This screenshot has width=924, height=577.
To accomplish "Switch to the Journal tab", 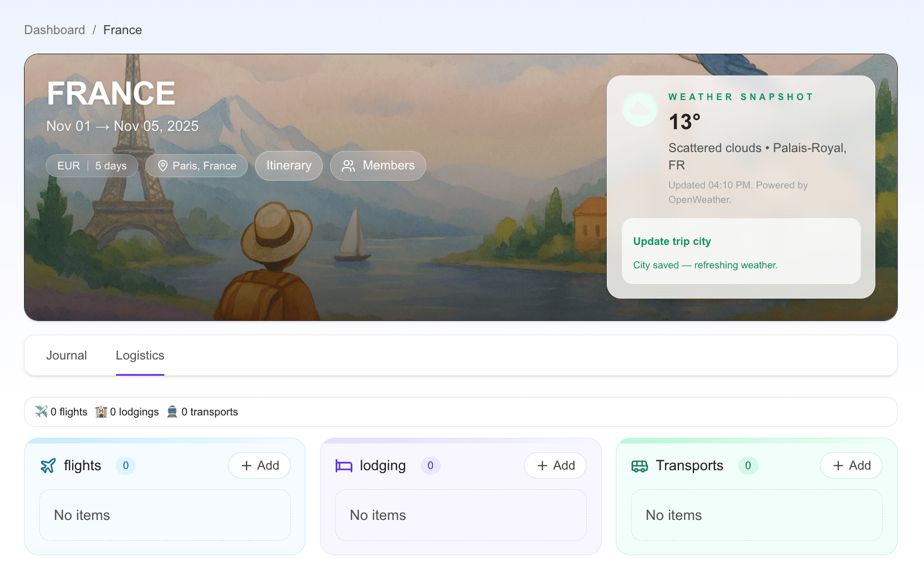I will click(67, 355).
